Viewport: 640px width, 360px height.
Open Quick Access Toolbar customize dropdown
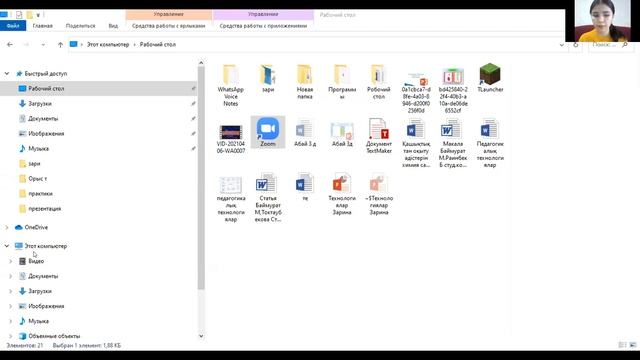(38, 15)
